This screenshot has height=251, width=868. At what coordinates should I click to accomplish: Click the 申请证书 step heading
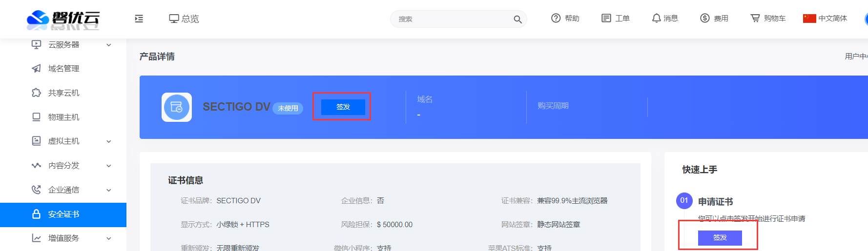click(716, 202)
